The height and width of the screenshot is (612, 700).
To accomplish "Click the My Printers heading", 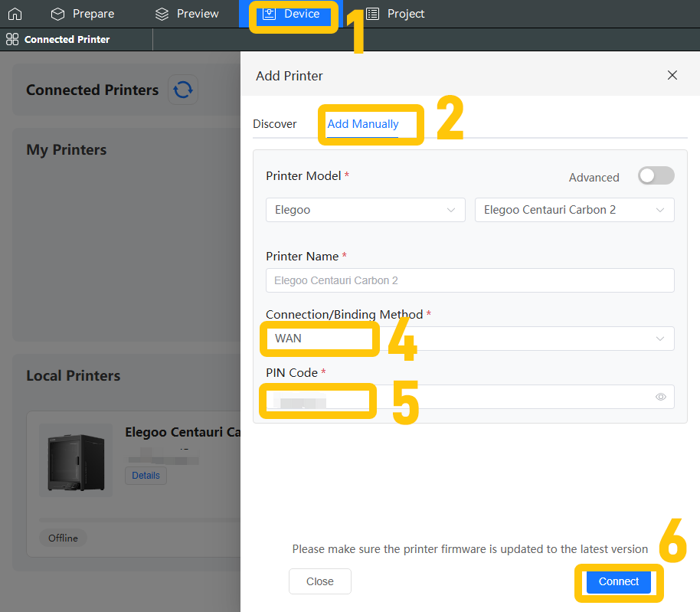I will [x=67, y=149].
